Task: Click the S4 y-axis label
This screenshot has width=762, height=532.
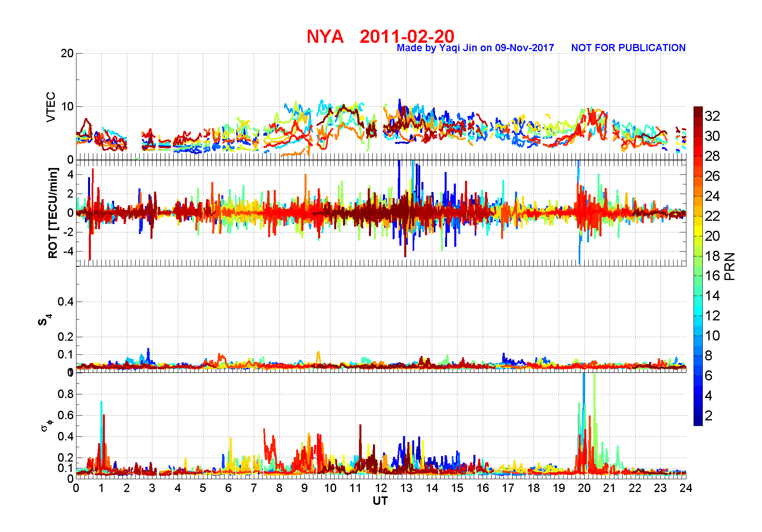Action: (x=45, y=320)
